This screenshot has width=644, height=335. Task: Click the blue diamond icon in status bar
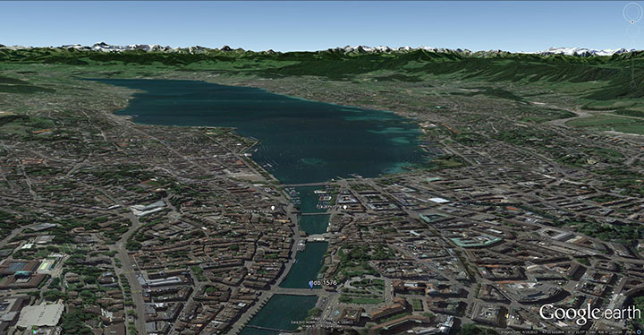[x=639, y=331]
